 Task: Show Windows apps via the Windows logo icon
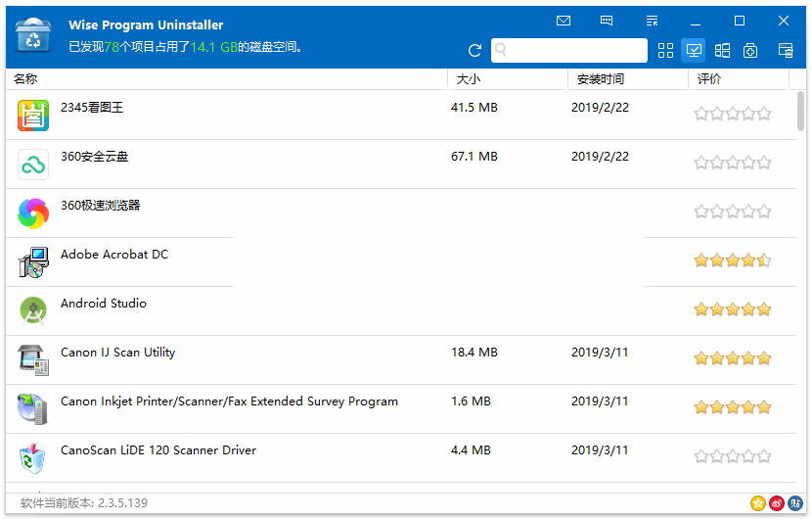pyautogui.click(x=722, y=51)
